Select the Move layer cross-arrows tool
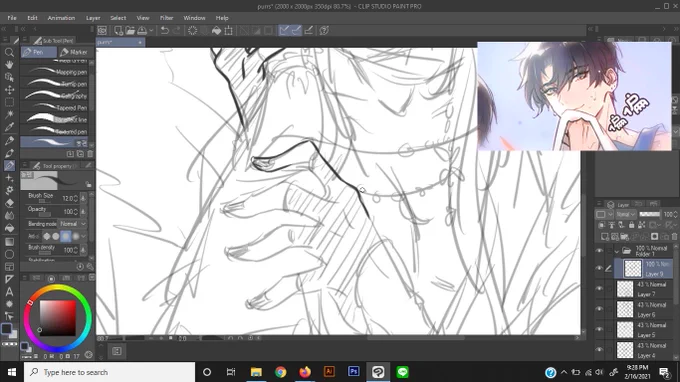 tap(9, 90)
